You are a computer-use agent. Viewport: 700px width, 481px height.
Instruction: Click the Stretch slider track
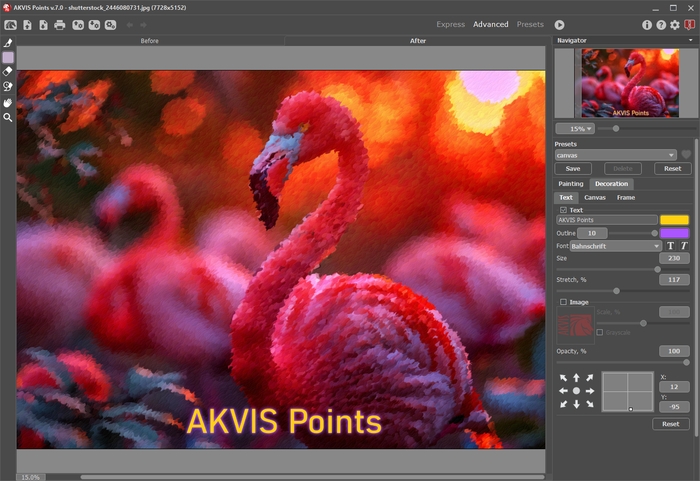(x=623, y=291)
